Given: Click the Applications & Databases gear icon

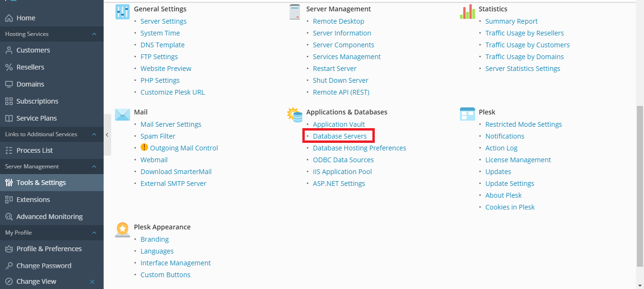Looking at the screenshot, I should click(x=295, y=115).
